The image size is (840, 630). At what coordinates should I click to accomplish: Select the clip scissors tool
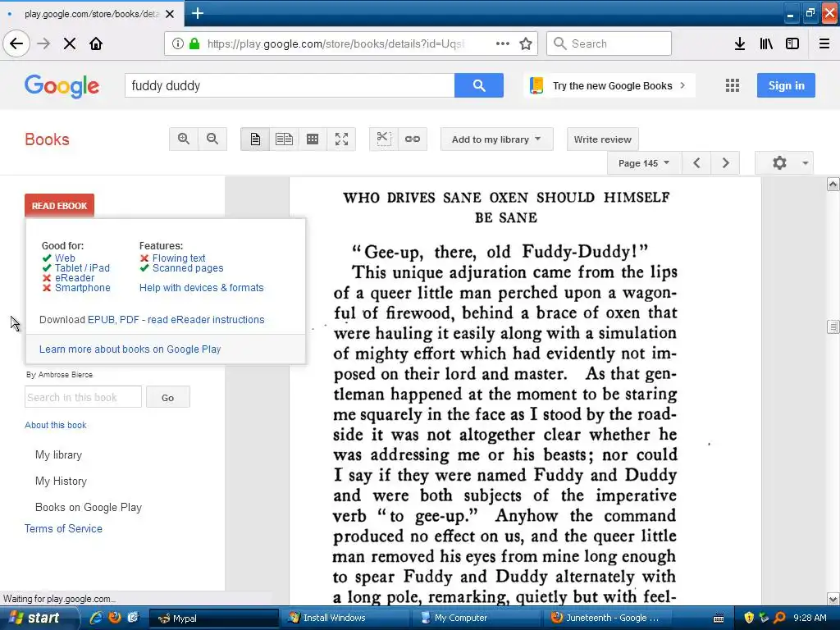[384, 139]
